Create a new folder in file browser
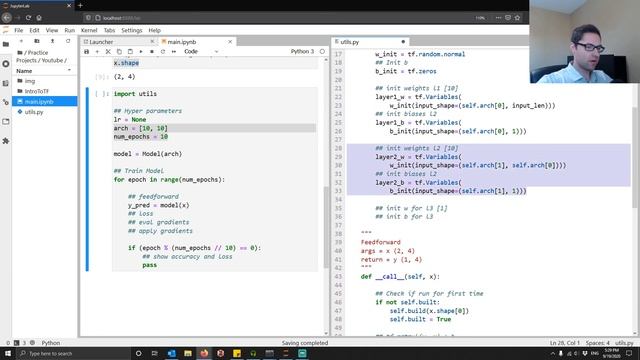This screenshot has width=640, height=360. tap(37, 41)
